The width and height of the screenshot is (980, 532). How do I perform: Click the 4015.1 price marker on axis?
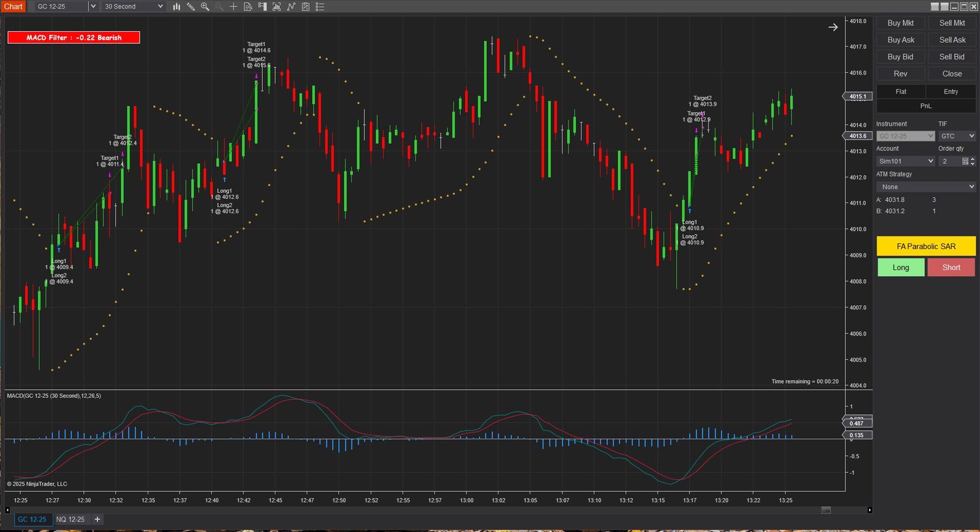click(x=858, y=97)
